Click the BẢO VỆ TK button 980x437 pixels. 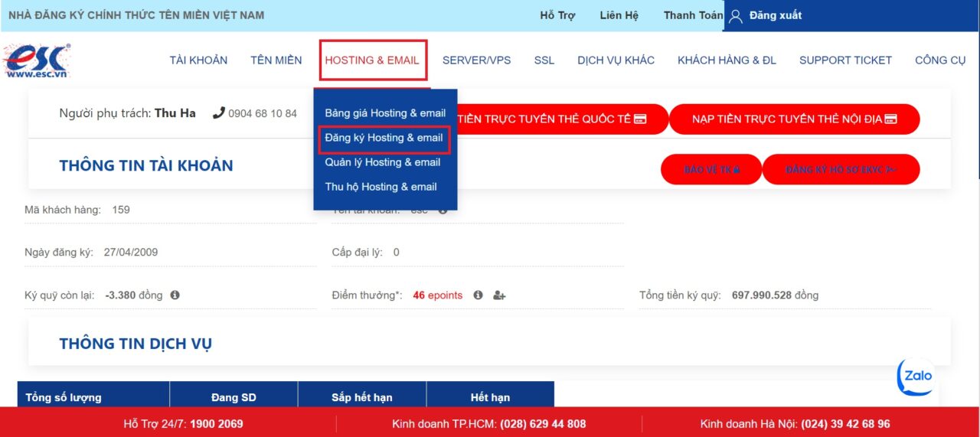[711, 169]
